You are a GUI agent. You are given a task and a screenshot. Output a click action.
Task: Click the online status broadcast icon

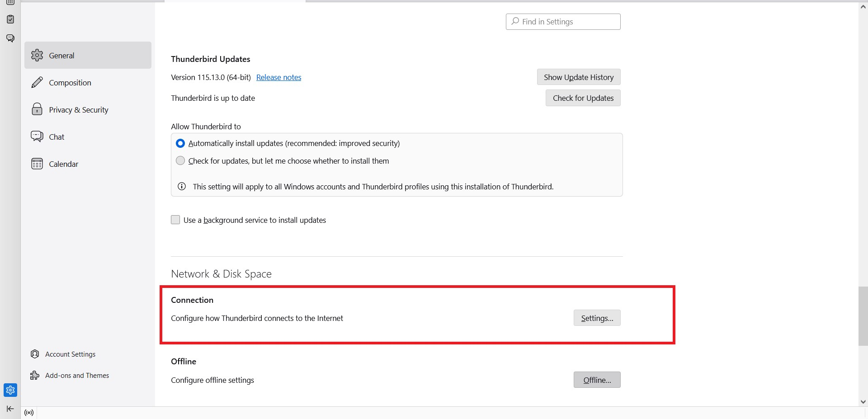pyautogui.click(x=29, y=413)
